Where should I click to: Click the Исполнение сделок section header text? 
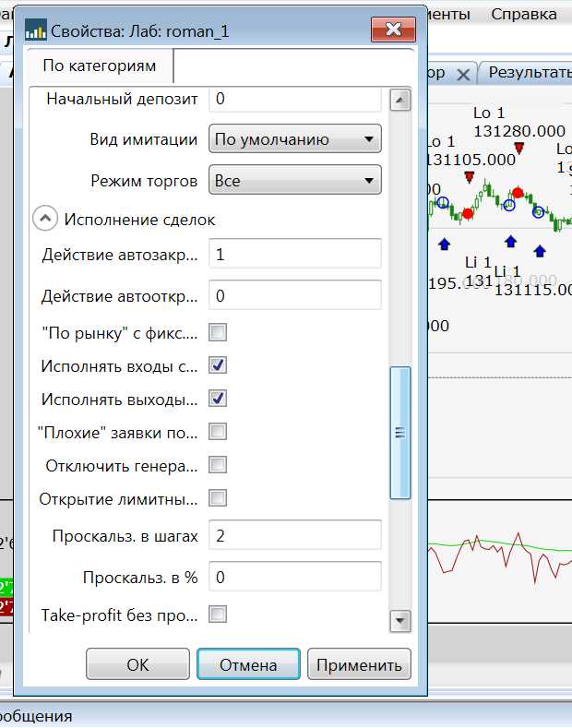pyautogui.click(x=139, y=220)
